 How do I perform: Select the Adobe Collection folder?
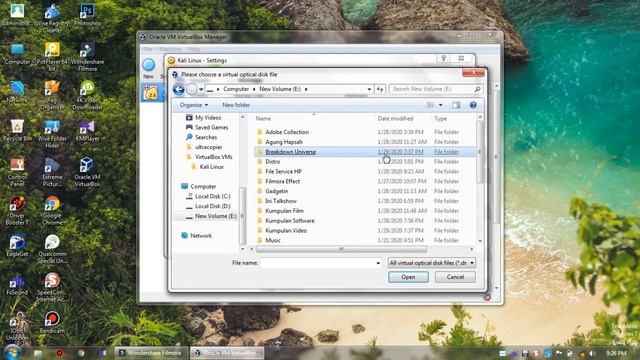[x=364, y=132]
